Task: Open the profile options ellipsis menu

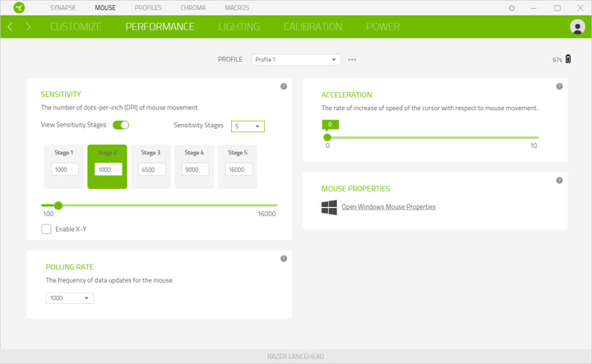Action: (352, 60)
